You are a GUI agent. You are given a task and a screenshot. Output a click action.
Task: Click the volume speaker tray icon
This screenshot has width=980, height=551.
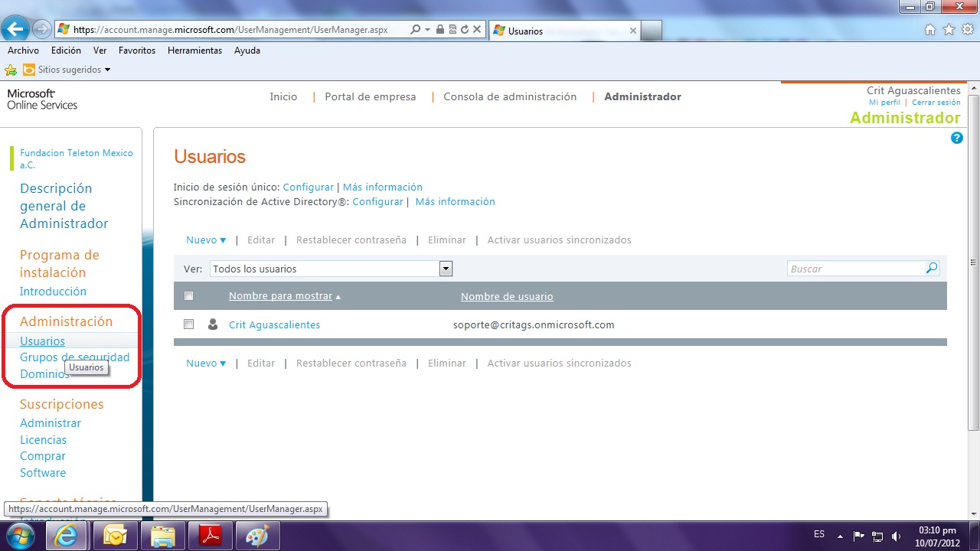click(897, 536)
